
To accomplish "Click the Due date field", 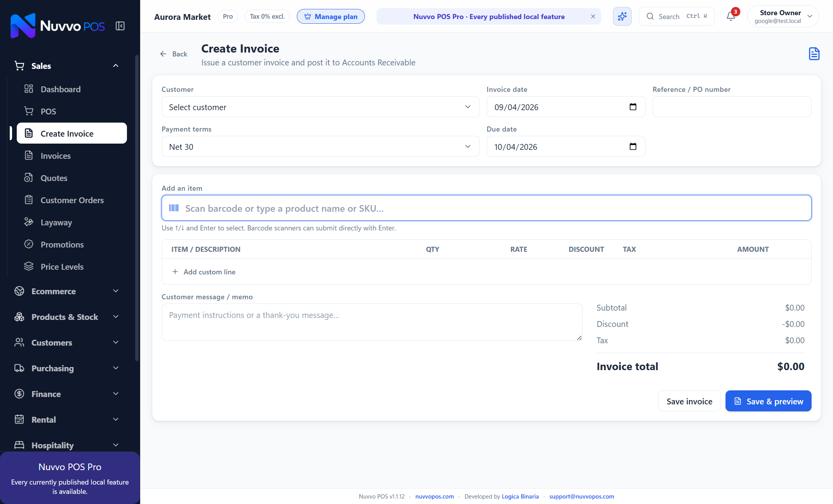I will coord(565,146).
